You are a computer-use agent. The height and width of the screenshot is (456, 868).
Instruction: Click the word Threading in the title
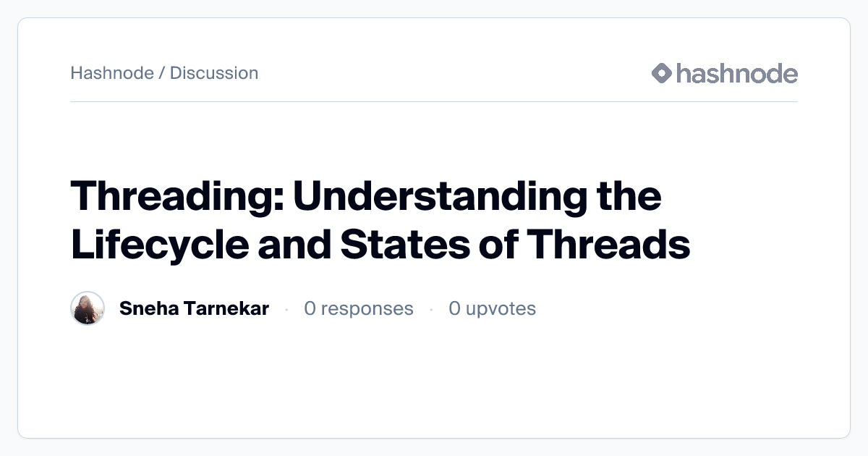tap(175, 197)
